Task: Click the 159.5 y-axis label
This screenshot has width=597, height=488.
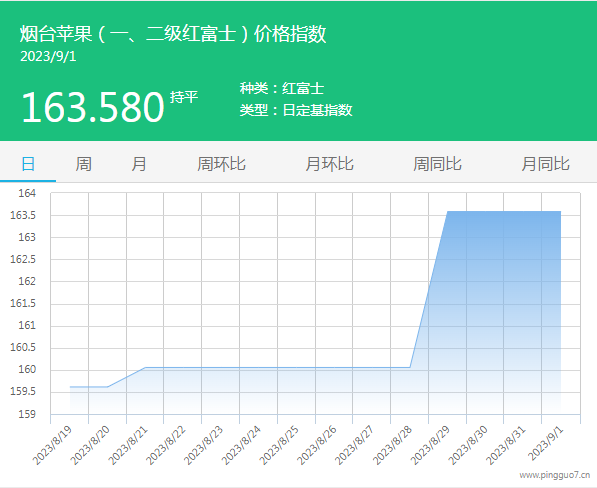Action: click(23, 392)
